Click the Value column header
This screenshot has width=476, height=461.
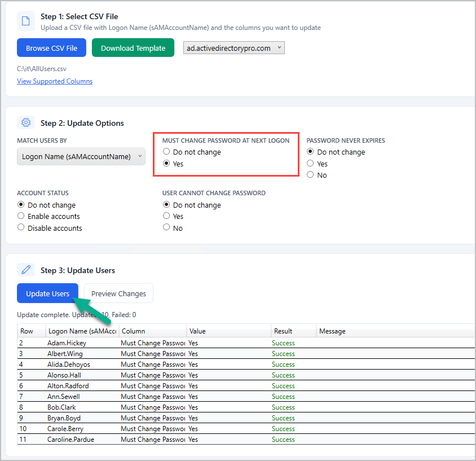coord(228,331)
